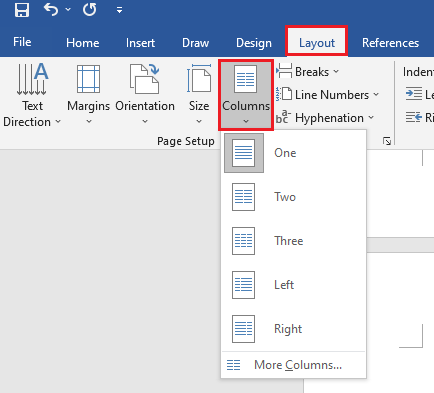
Task: Click the Undo arrow icon
Action: [x=51, y=9]
